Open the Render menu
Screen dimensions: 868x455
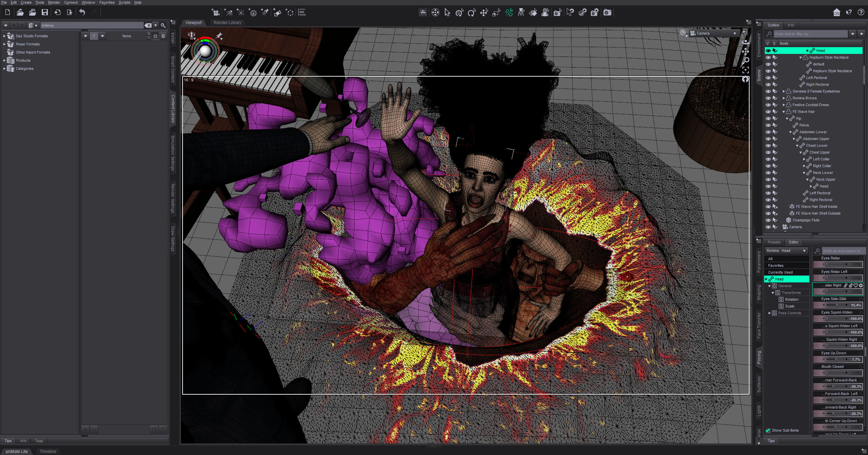pyautogui.click(x=54, y=2)
